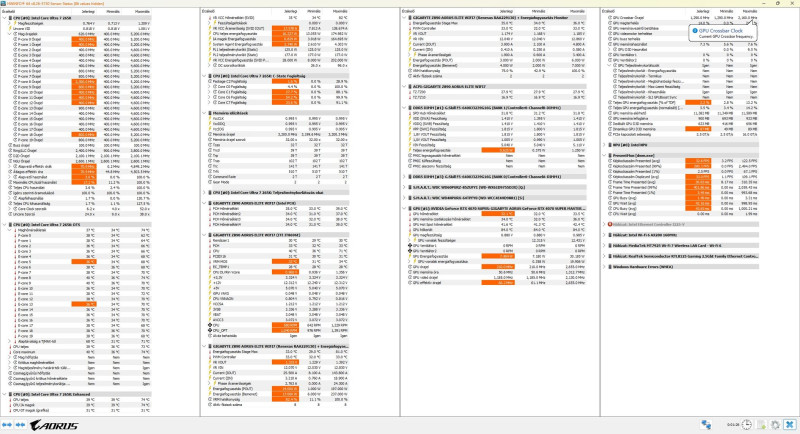800x434 pixels.
Task: Close the sensor window with blue X icon
Action: click(x=790, y=425)
